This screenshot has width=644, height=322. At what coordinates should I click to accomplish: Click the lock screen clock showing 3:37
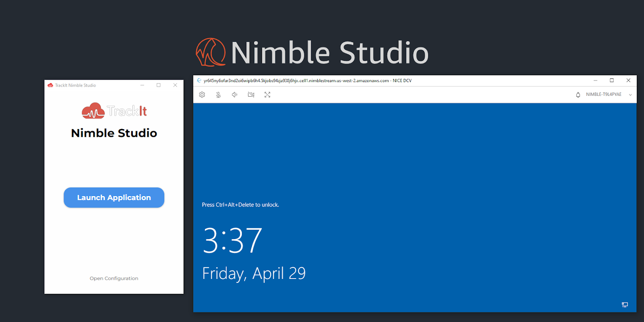(x=232, y=240)
